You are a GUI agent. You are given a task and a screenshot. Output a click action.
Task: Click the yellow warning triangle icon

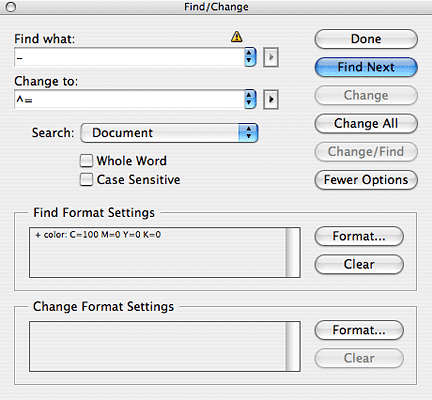pos(237,36)
